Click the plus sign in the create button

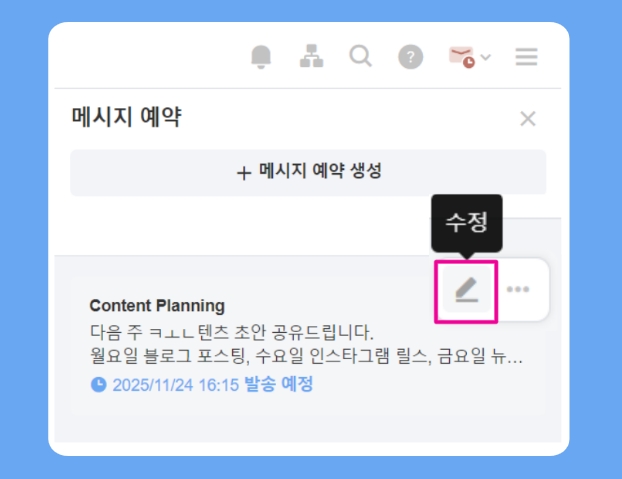244,173
